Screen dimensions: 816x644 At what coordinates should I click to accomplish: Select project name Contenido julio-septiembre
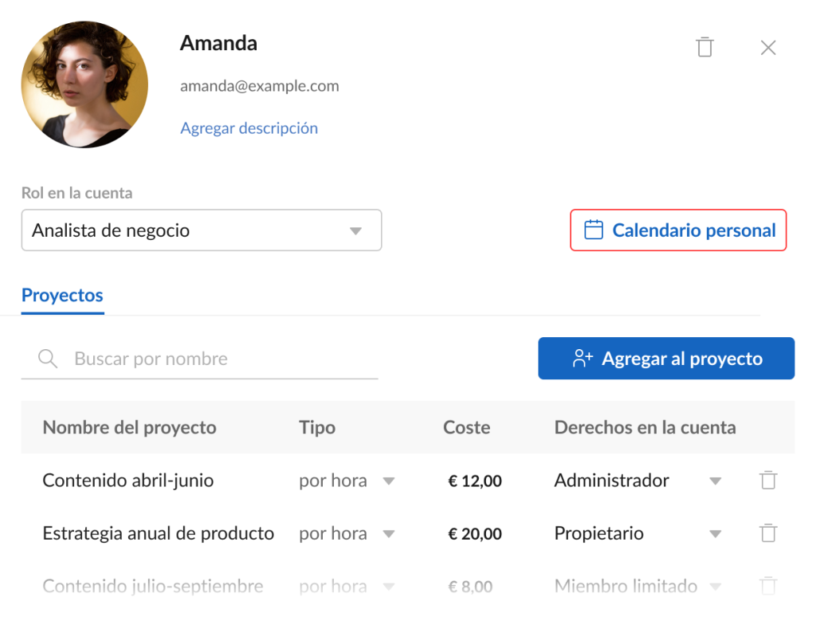click(153, 587)
